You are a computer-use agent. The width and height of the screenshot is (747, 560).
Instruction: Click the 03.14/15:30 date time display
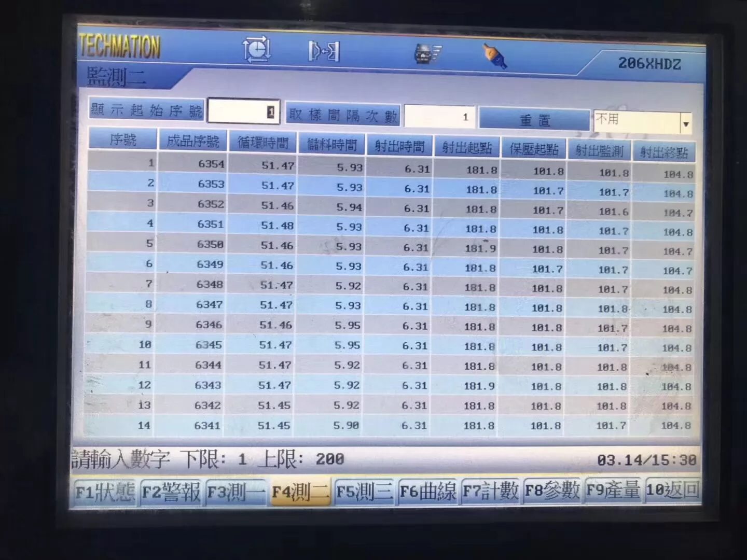tap(647, 460)
